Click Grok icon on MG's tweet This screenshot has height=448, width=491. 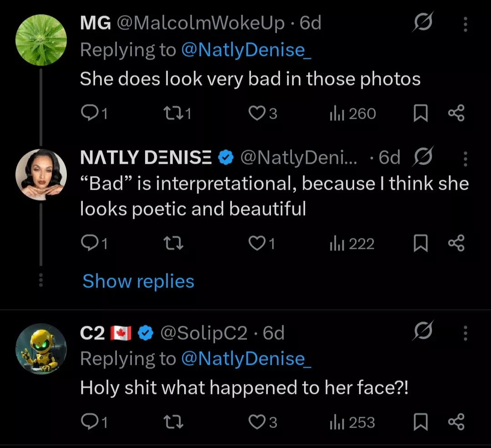click(423, 23)
